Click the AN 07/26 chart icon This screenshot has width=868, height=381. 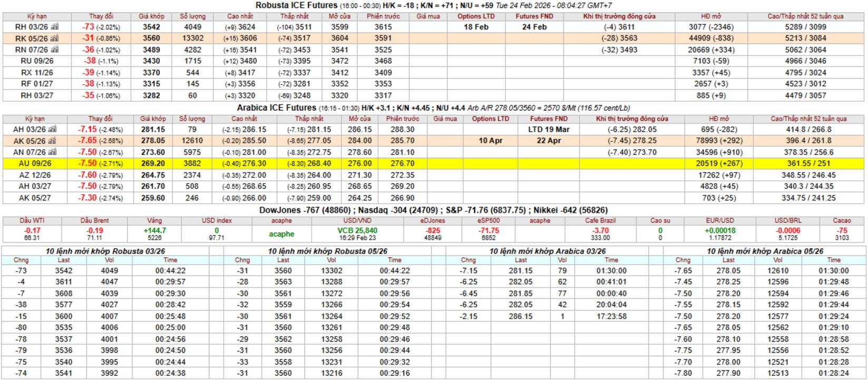click(53, 152)
